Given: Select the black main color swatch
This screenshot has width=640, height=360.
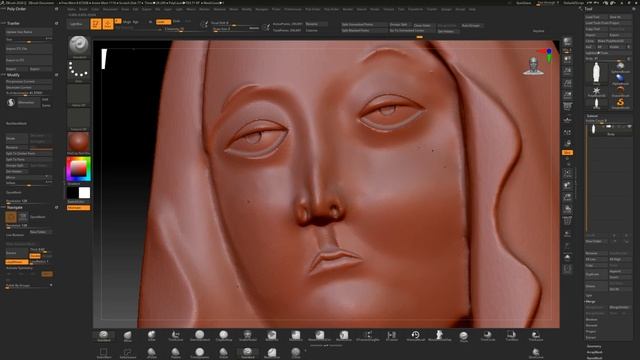Looking at the screenshot, I should click(73, 193).
